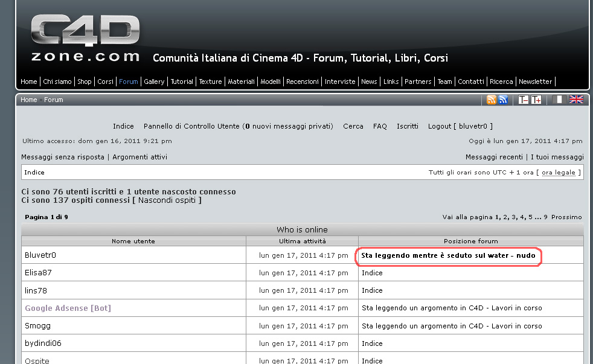Screen dimensions: 593x364
Task: Open the Team page
Action: coord(444,81)
